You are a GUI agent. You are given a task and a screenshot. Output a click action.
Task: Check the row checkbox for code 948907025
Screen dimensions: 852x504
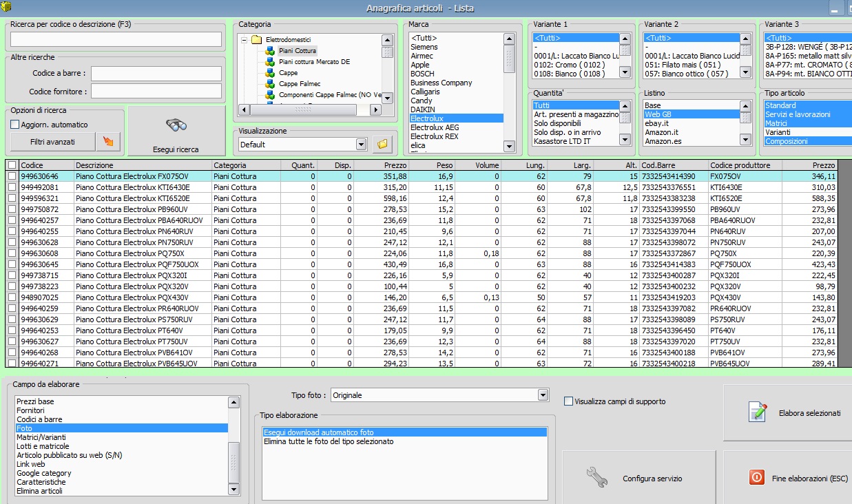click(x=12, y=297)
